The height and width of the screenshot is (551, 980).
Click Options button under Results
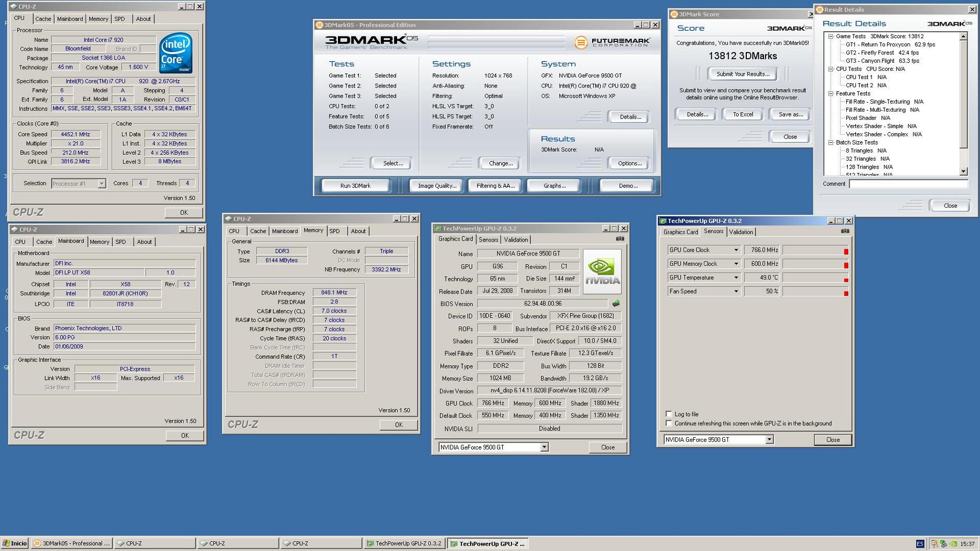(x=629, y=163)
